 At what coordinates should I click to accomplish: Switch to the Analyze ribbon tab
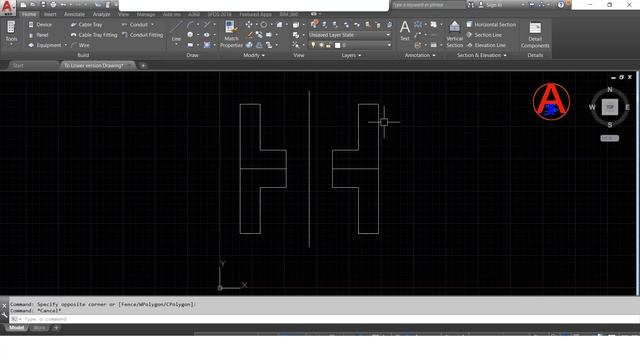point(101,14)
